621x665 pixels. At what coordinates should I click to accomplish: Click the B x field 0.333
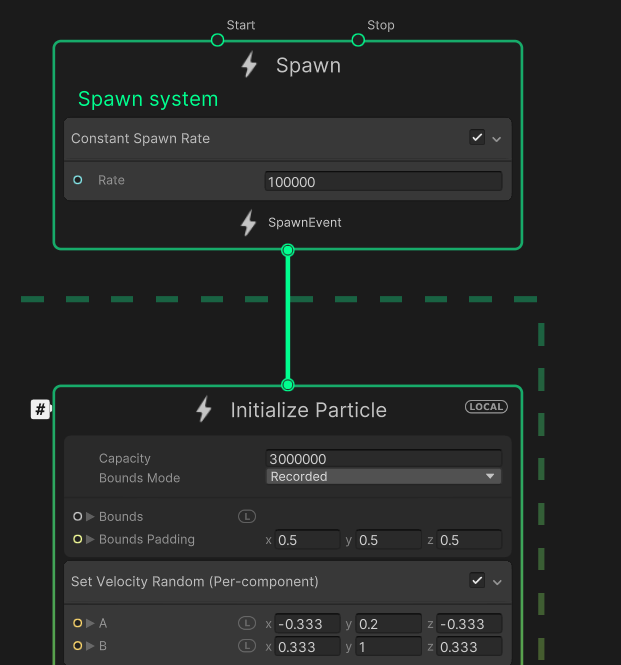click(x=308, y=647)
